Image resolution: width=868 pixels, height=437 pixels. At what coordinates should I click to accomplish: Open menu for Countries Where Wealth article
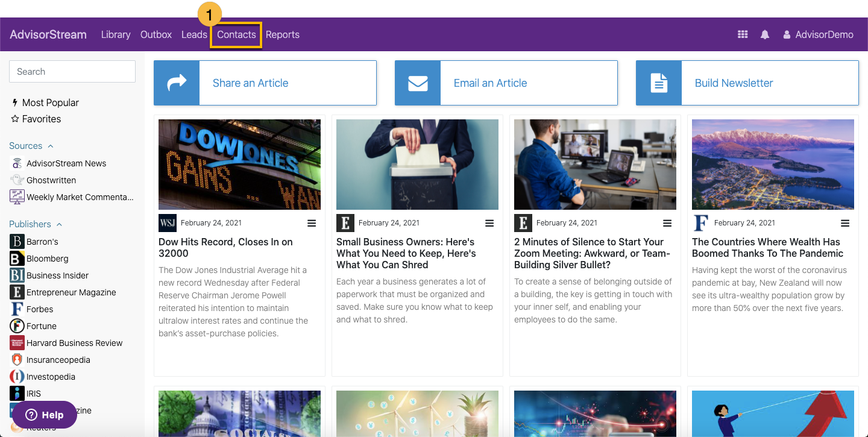click(x=845, y=223)
